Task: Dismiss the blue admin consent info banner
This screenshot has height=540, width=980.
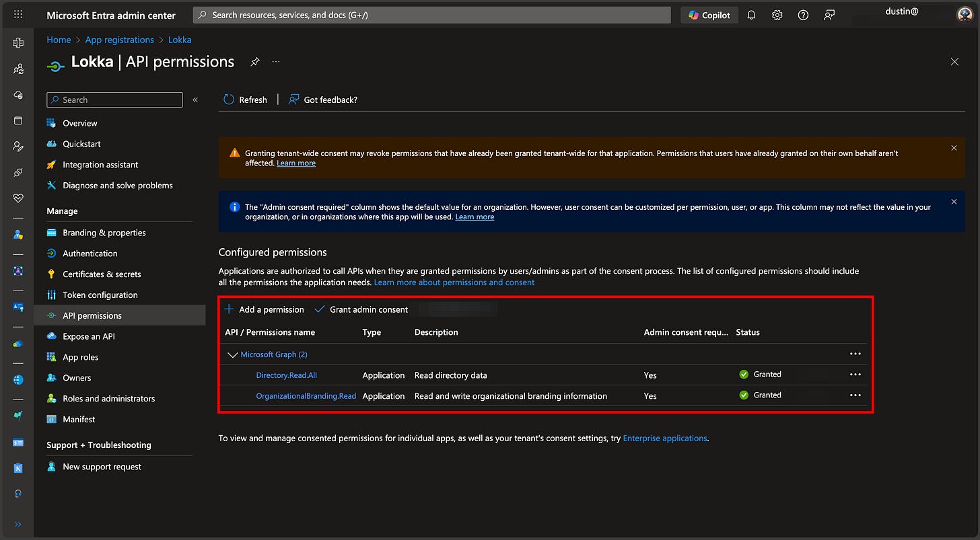Action: pos(954,202)
